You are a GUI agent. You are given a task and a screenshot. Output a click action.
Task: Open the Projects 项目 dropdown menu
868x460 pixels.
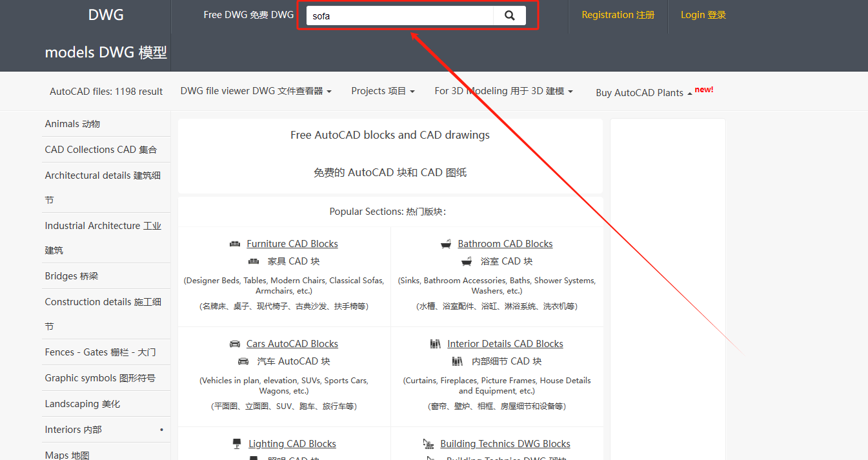383,92
